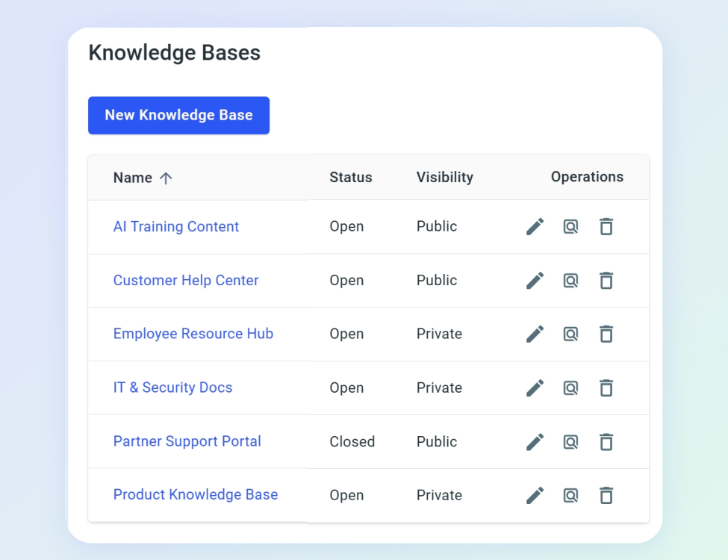Image resolution: width=728 pixels, height=560 pixels.
Task: Click trash icon for Customer Help Center
Action: click(606, 281)
